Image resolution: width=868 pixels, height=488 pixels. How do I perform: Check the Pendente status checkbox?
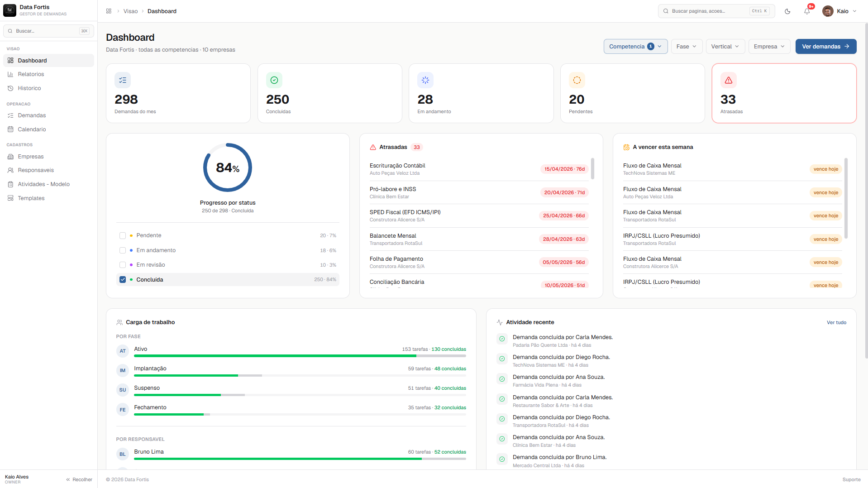123,235
